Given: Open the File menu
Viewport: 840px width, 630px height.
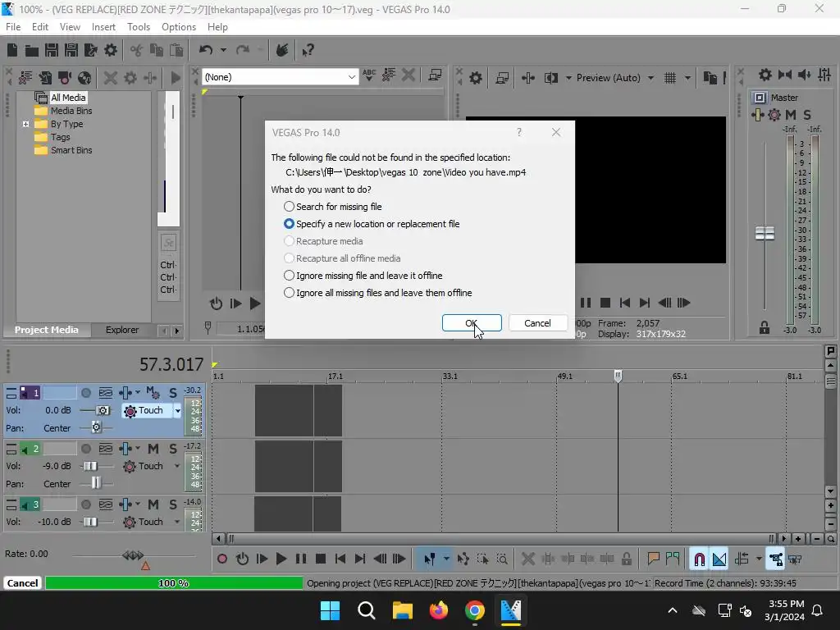Looking at the screenshot, I should pyautogui.click(x=13, y=27).
